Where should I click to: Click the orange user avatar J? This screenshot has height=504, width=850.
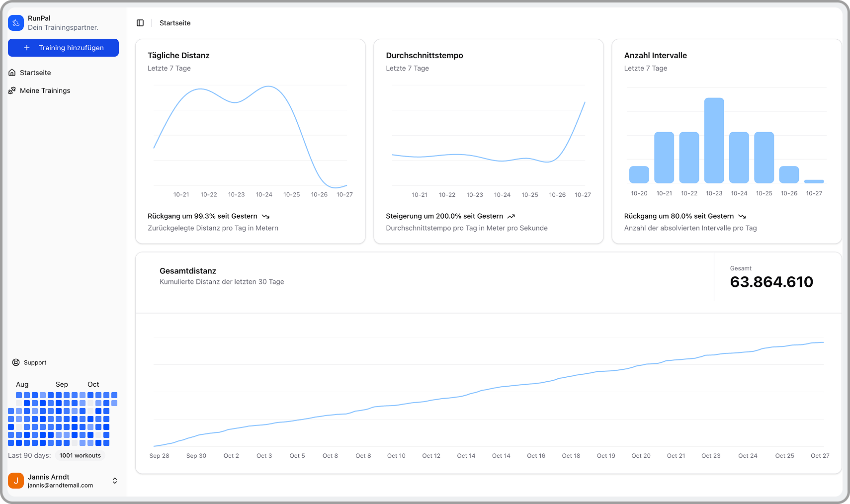[16, 481]
